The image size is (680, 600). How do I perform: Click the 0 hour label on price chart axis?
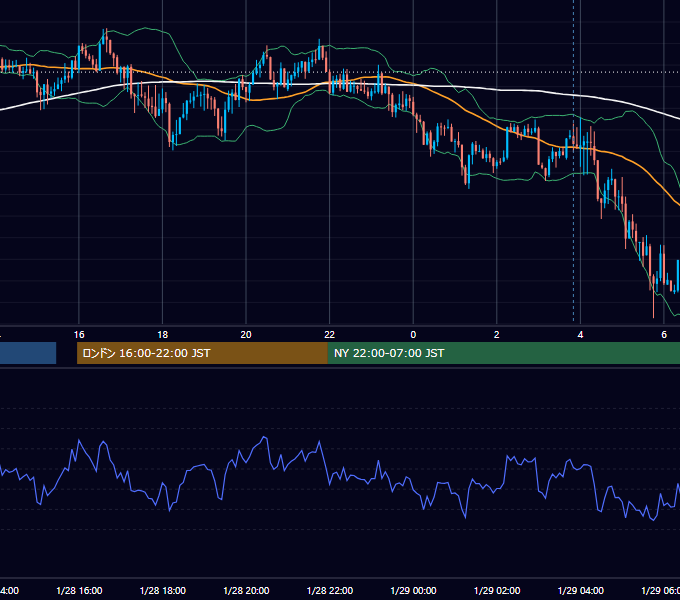[413, 335]
